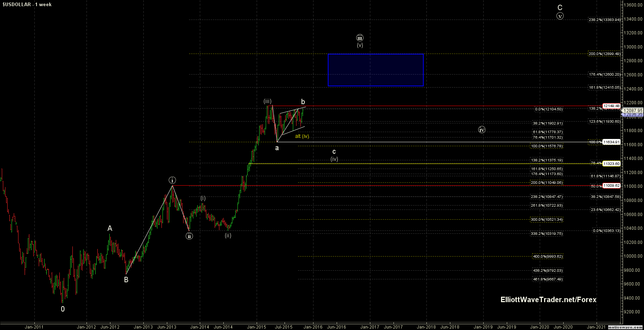Click Fibonacci label "438.2%(9792.03)"
The height and width of the screenshot is (330, 644).
pyautogui.click(x=548, y=271)
